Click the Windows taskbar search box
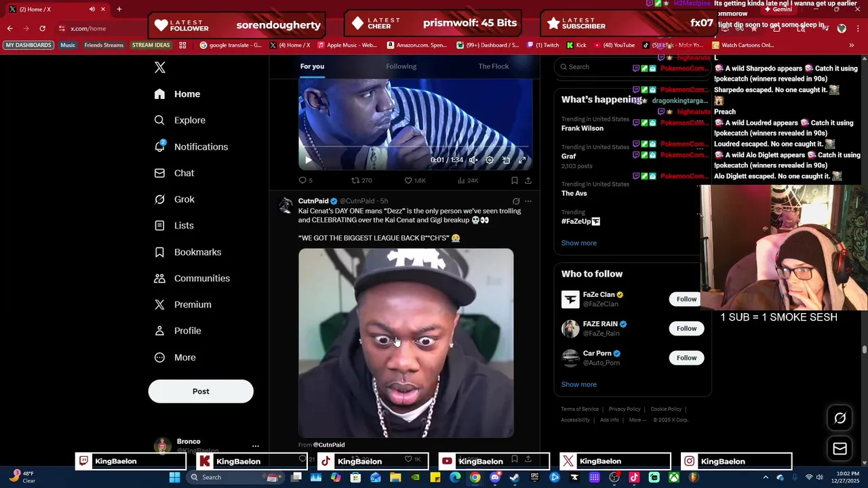868x488 pixels. pos(235,477)
